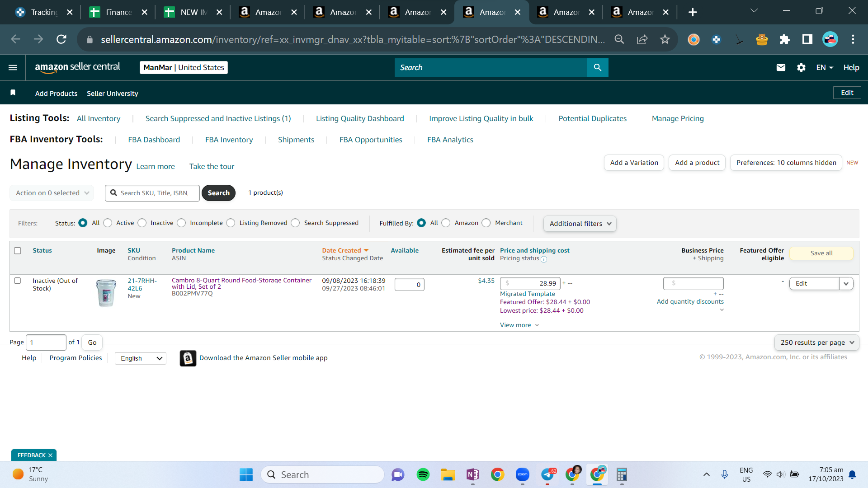This screenshot has height=488, width=868.
Task: Click the black Search inventory button
Action: tap(218, 193)
